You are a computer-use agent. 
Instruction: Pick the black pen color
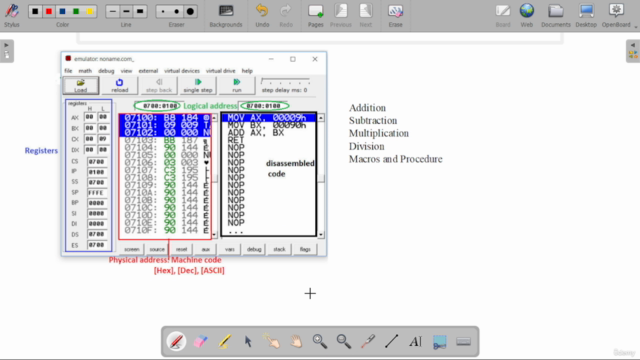pyautogui.click(x=36, y=11)
